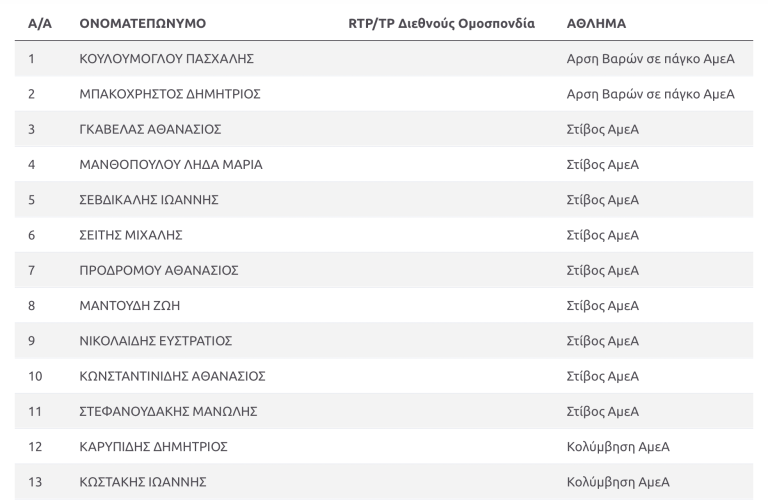Click the name ΣΕΙΤΗΣ ΜΙΧΑΛΗΣ
This screenshot has width=768, height=502.
point(131,235)
